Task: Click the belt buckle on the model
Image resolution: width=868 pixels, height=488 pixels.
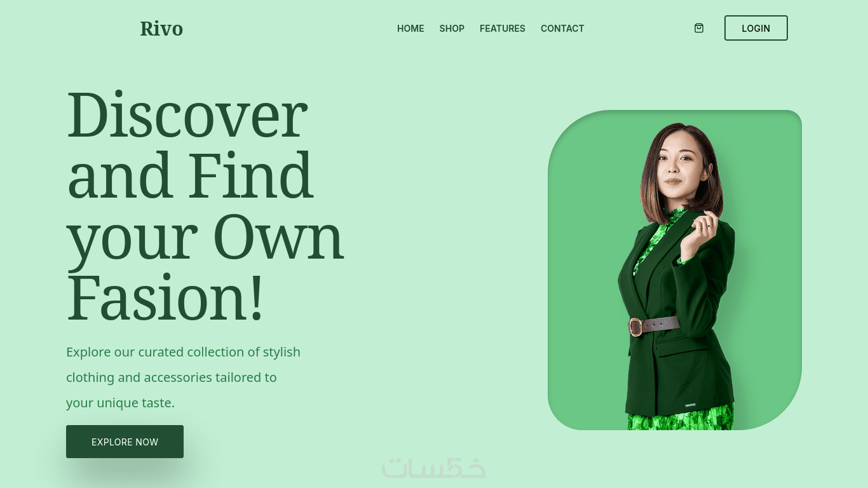Action: coord(635,327)
